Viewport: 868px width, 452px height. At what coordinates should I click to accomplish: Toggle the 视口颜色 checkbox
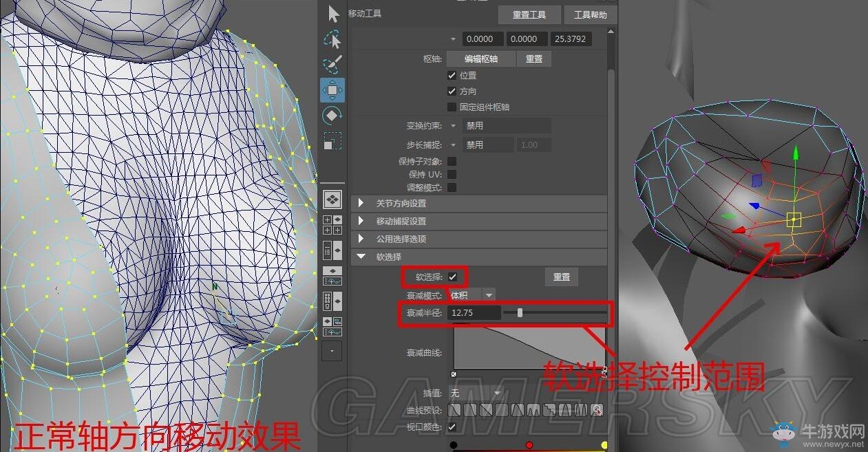coord(452,427)
